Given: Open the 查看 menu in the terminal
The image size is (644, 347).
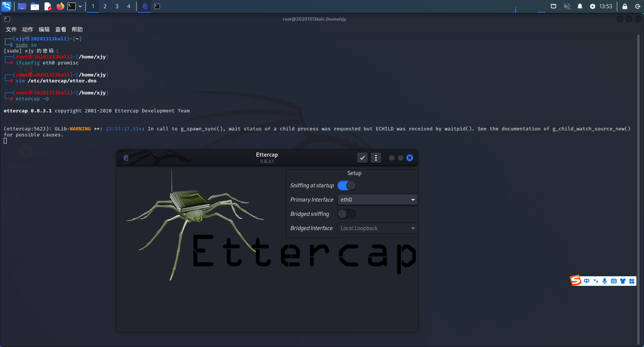Looking at the screenshot, I should tap(61, 30).
